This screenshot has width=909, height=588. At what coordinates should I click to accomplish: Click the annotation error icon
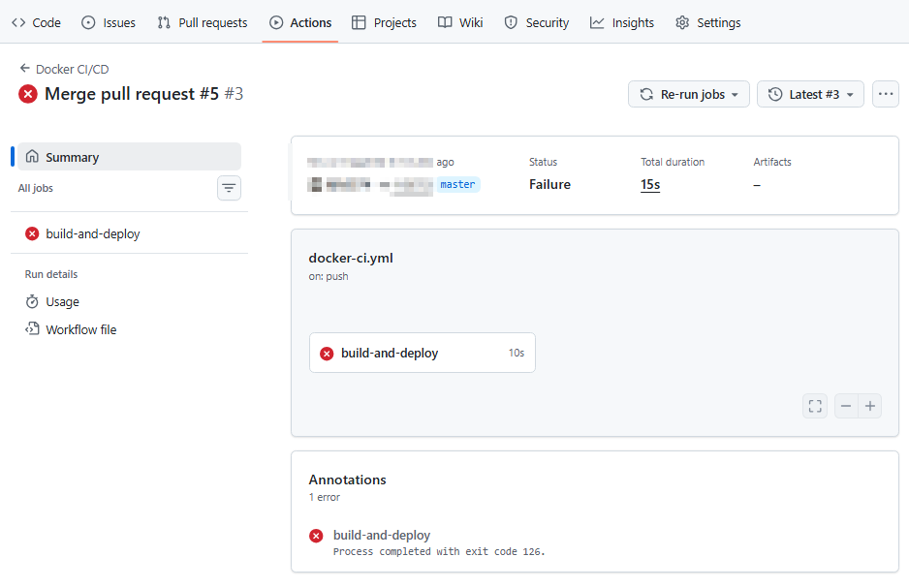coord(316,536)
